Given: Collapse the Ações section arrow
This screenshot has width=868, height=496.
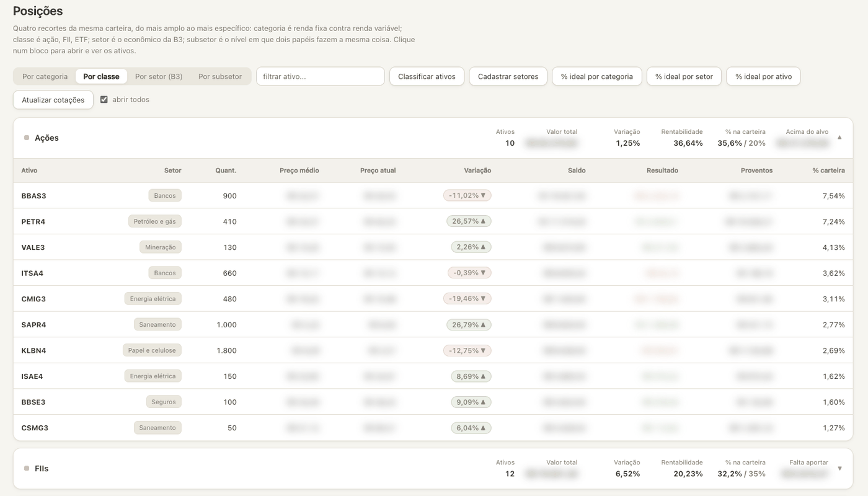Looking at the screenshot, I should click(x=839, y=137).
